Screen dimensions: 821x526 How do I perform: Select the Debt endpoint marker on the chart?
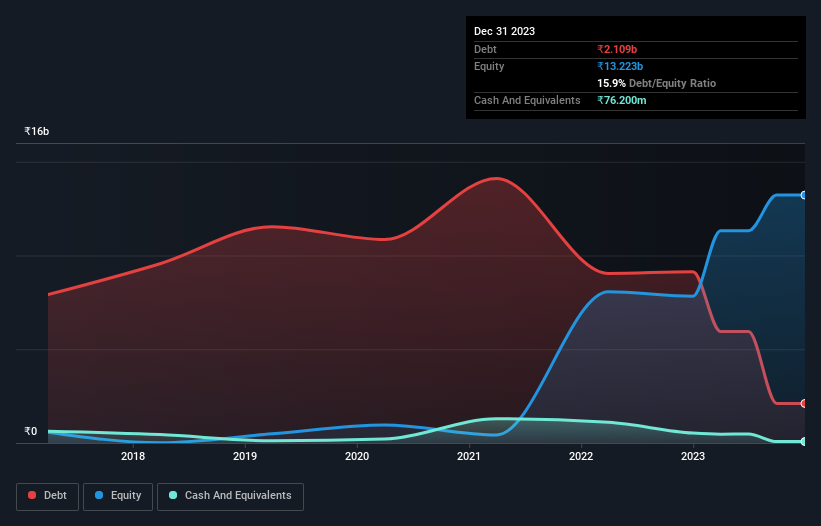[x=803, y=404]
